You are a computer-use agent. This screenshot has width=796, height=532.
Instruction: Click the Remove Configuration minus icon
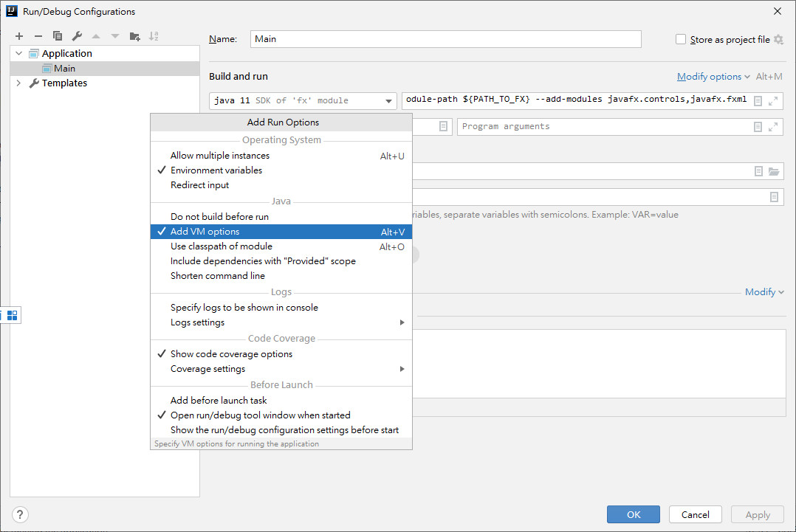[38, 36]
